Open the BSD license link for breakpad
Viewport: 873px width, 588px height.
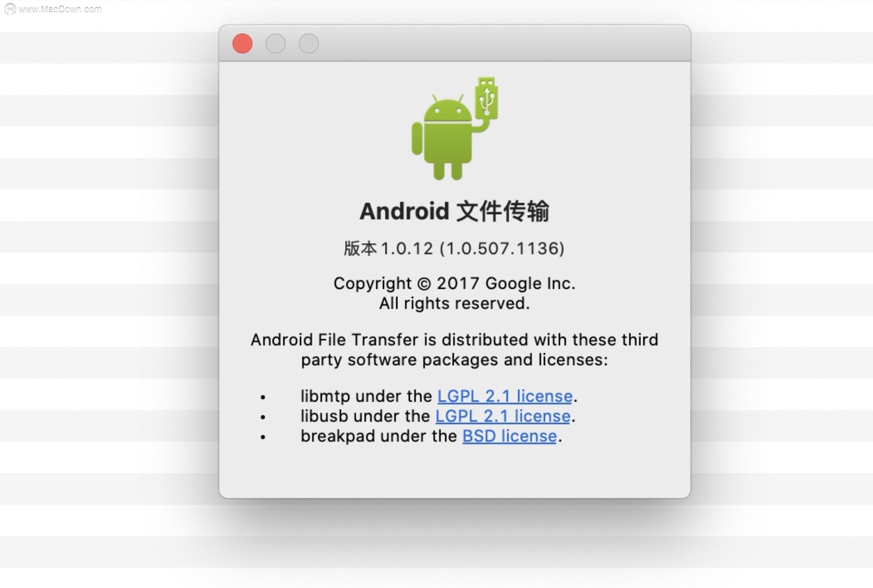[509, 436]
